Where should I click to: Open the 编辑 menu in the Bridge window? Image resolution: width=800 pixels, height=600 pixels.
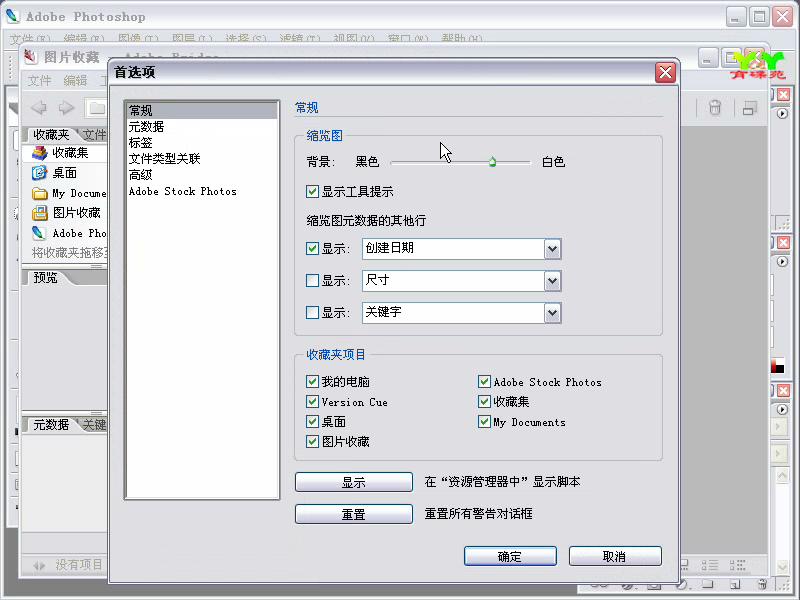pyautogui.click(x=76, y=81)
